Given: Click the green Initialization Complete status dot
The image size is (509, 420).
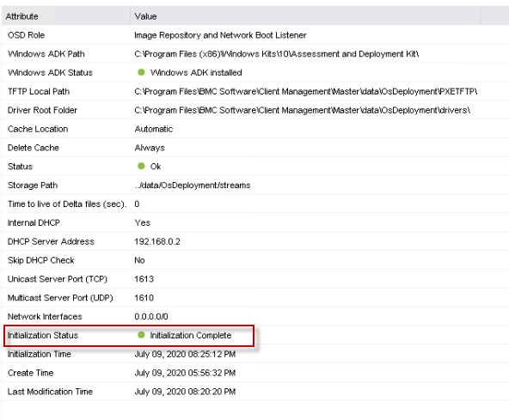Looking at the screenshot, I should click(x=141, y=335).
